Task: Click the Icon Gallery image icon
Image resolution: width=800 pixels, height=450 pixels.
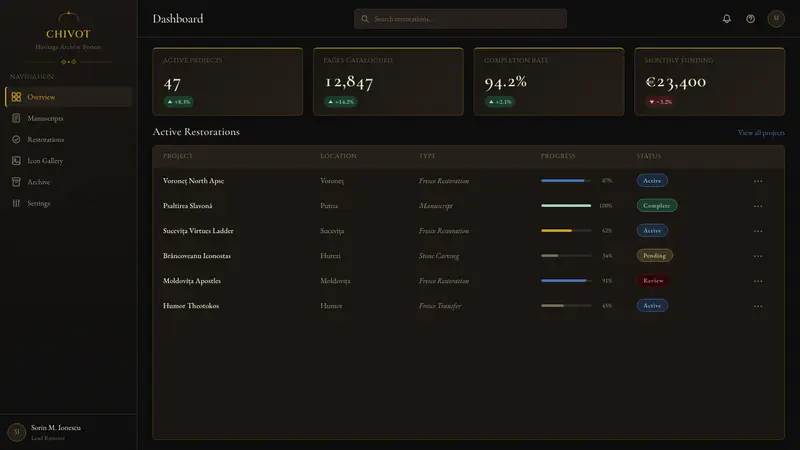Action: coord(16,161)
